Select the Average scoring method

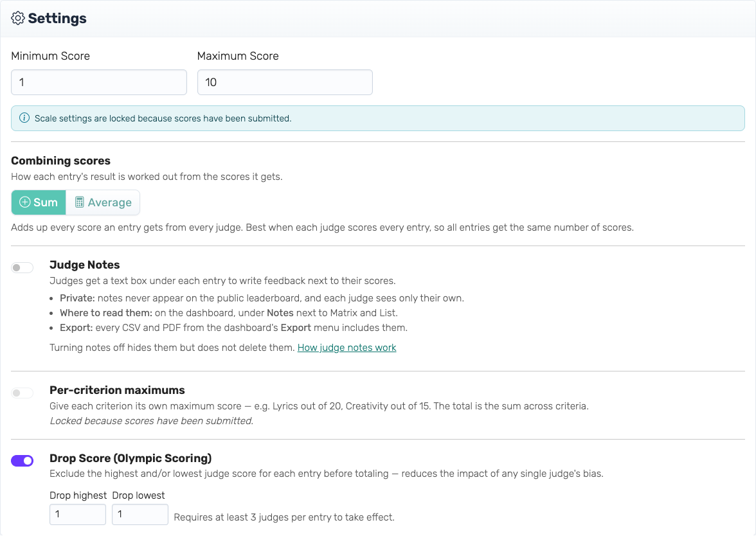click(103, 202)
